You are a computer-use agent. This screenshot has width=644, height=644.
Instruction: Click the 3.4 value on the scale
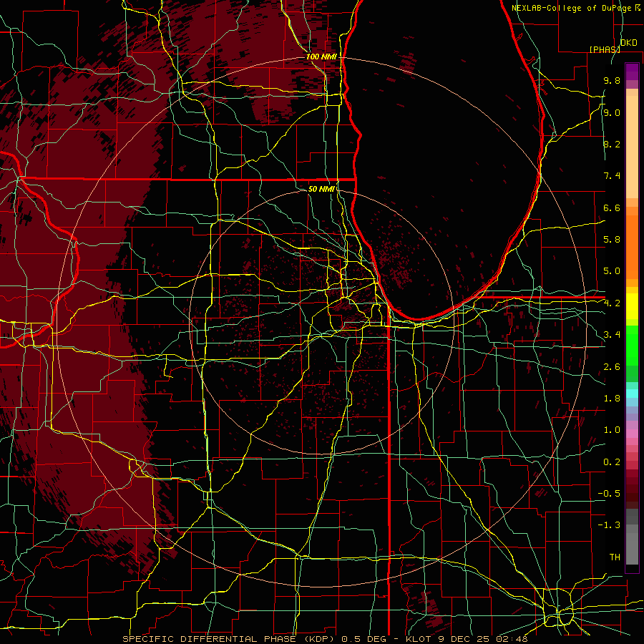612,335
